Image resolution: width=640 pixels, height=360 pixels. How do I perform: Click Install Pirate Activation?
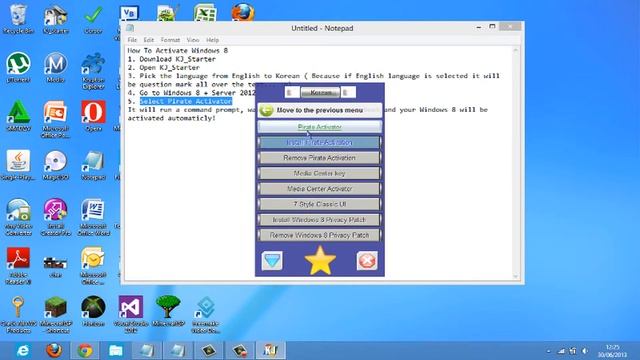tap(320, 142)
